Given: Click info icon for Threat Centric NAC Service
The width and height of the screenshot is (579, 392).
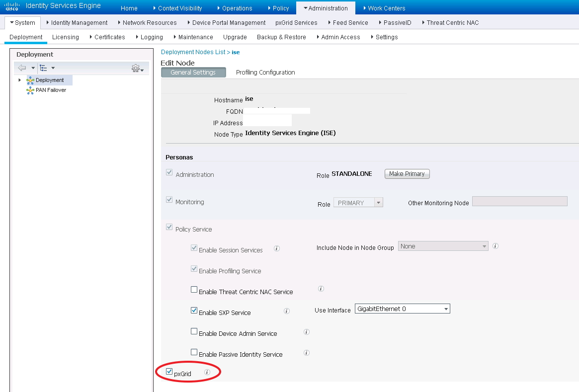Looking at the screenshot, I should point(321,289).
